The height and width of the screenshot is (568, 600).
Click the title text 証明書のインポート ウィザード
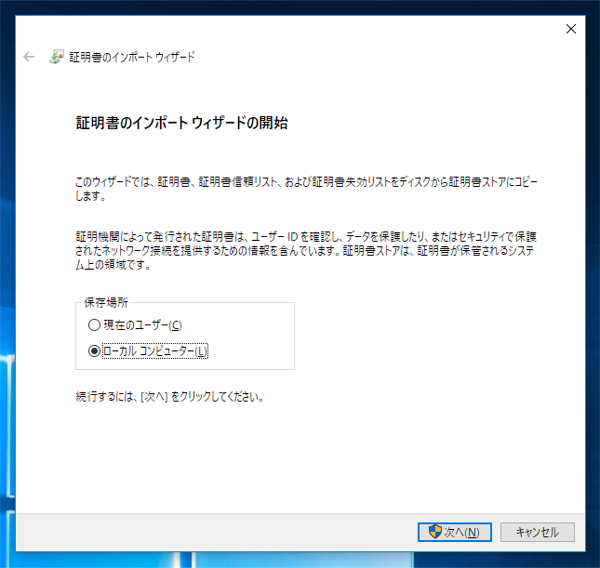coord(132,57)
